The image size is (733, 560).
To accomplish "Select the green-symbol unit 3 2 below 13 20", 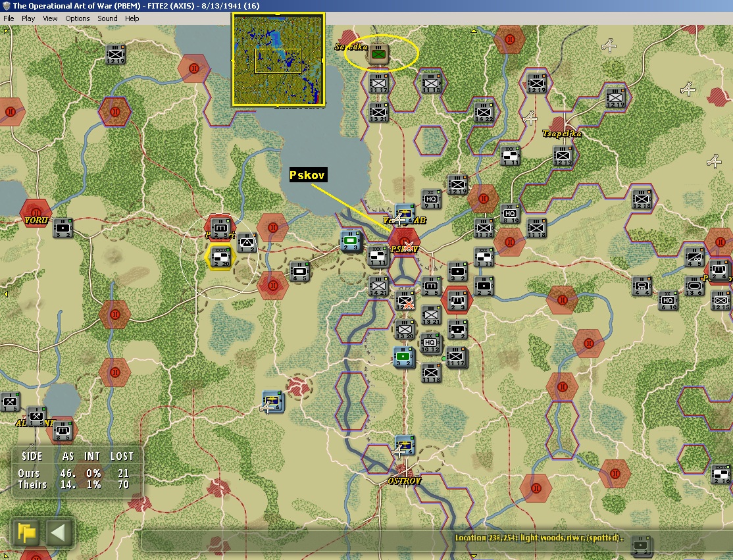I will [404, 357].
